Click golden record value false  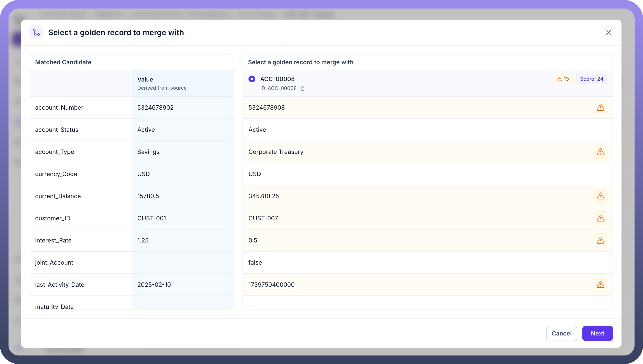click(255, 262)
